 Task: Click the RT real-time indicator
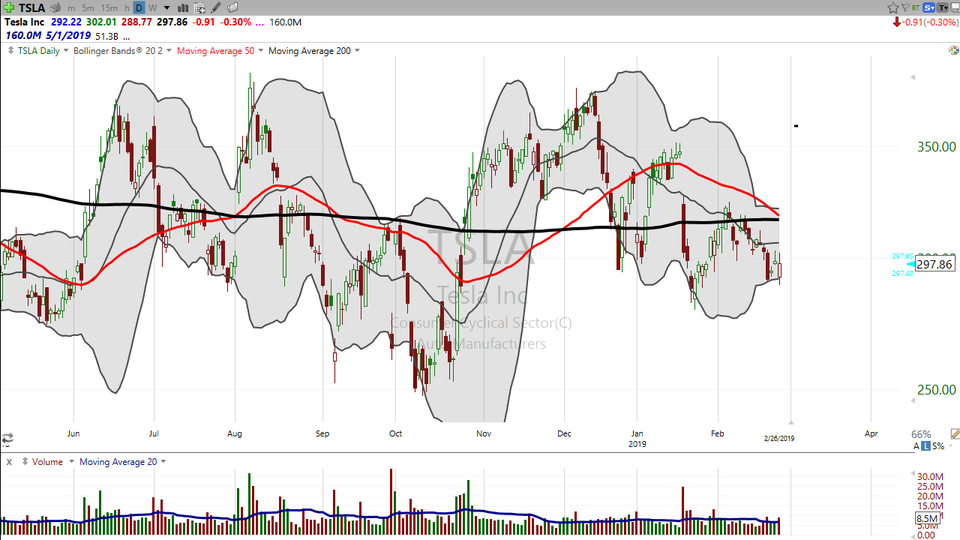click(915, 7)
